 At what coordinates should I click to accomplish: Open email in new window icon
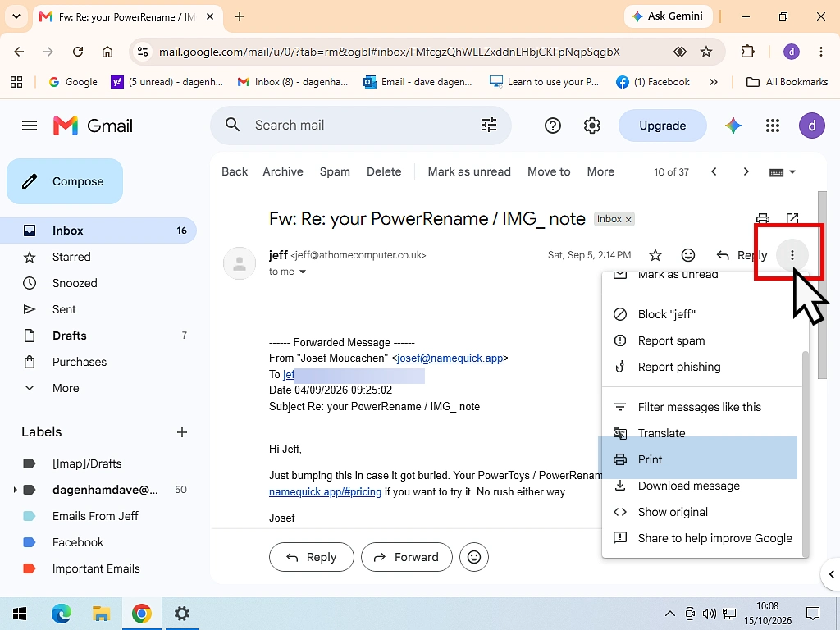792,218
